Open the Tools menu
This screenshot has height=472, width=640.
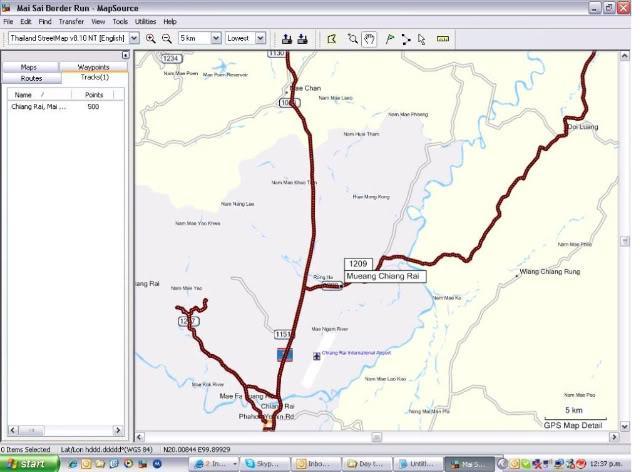pos(120,21)
